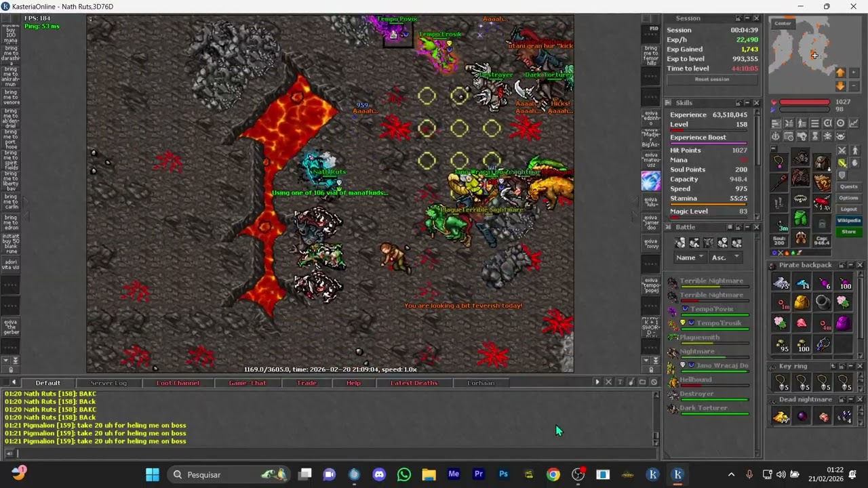Close the current chat tab icon
Viewport: 868px width, 488px height.
point(608,382)
